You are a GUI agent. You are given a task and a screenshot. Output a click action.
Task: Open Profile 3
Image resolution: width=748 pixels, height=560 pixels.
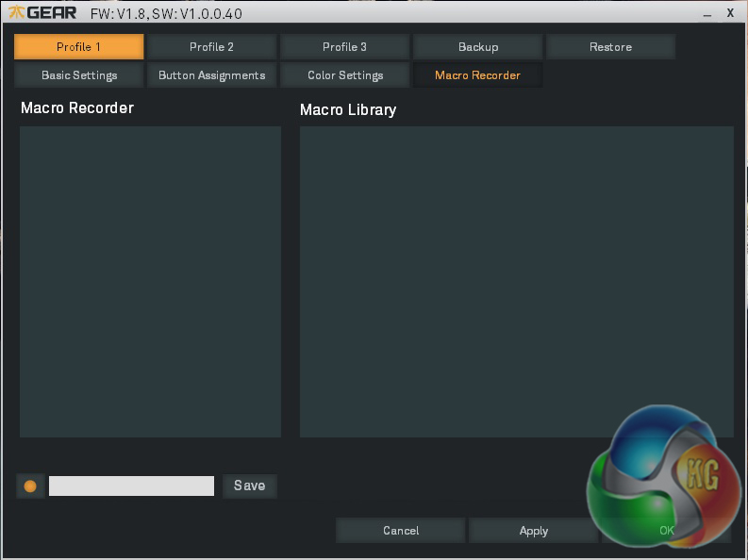pyautogui.click(x=345, y=47)
